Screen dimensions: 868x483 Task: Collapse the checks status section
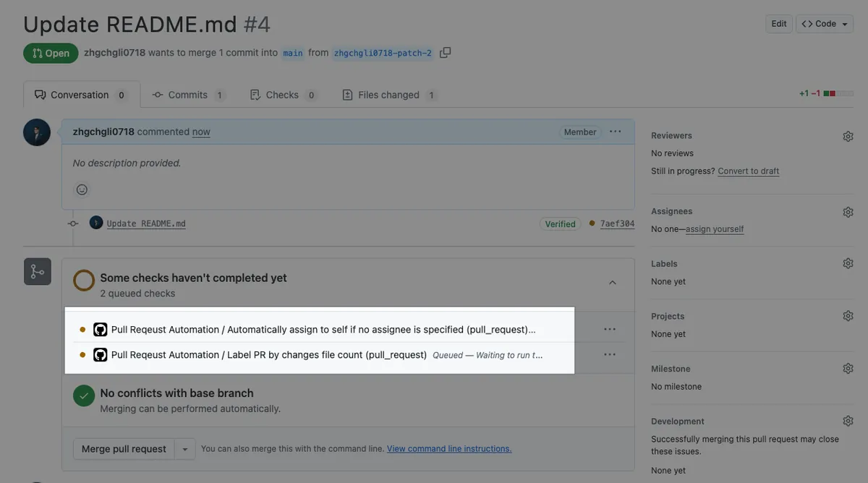pos(613,283)
